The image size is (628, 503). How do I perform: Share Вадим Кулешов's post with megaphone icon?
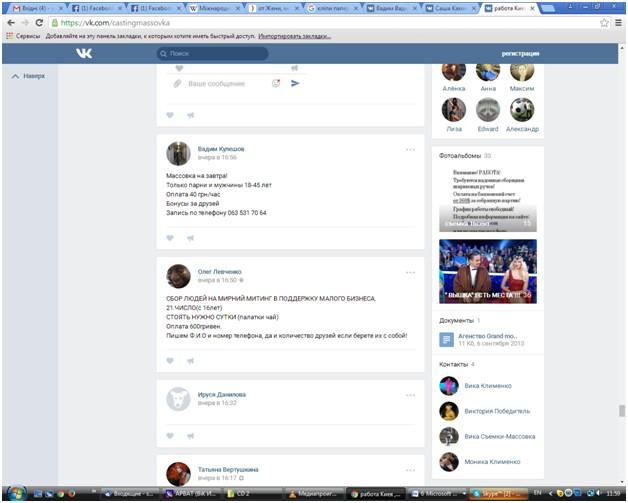[x=190, y=238]
